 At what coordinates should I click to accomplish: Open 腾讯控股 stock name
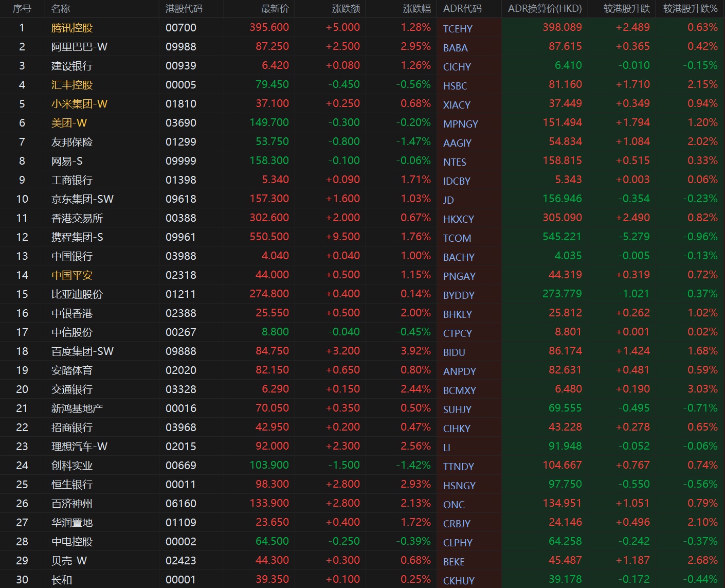click(72, 28)
